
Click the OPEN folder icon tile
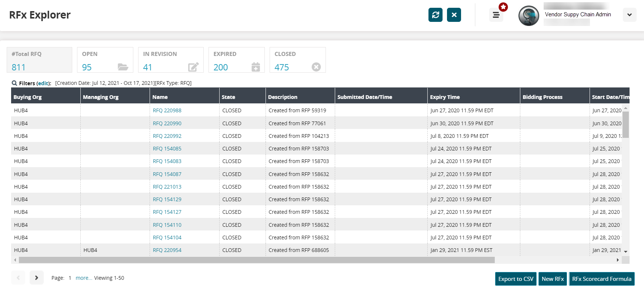pyautogui.click(x=123, y=67)
